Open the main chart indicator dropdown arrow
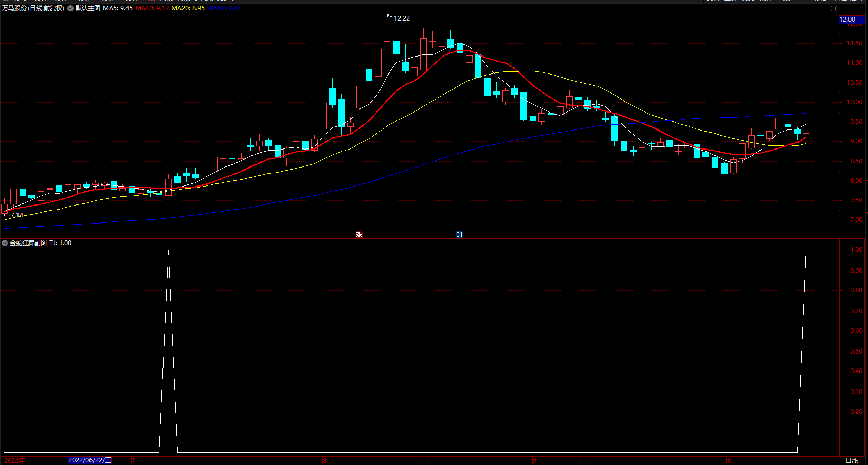Screen dimensions: 868x465 point(70,8)
